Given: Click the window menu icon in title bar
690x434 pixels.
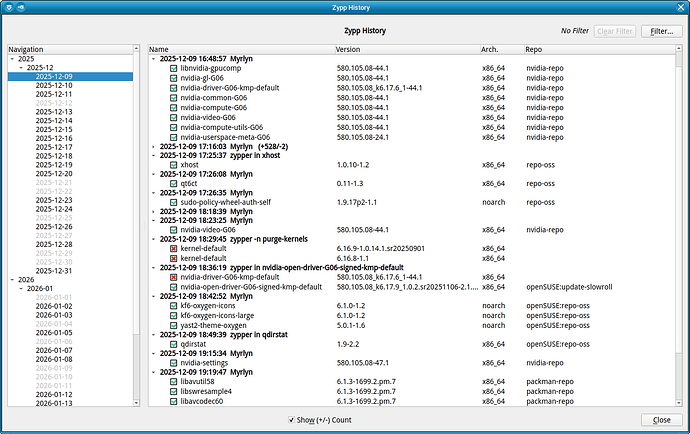Looking at the screenshot, I should point(9,7).
